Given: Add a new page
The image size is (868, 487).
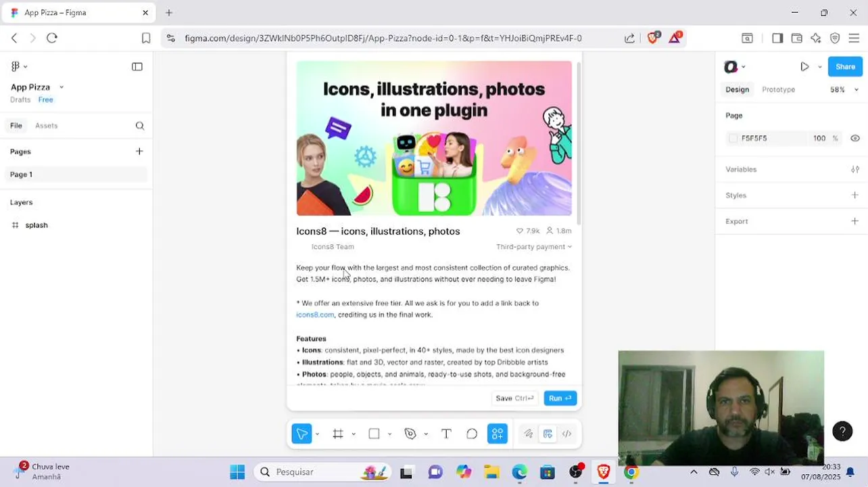Looking at the screenshot, I should point(139,152).
